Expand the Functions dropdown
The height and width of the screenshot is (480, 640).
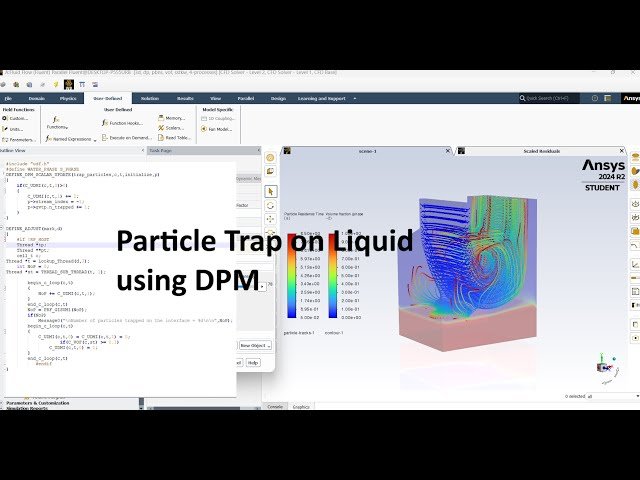click(x=57, y=123)
